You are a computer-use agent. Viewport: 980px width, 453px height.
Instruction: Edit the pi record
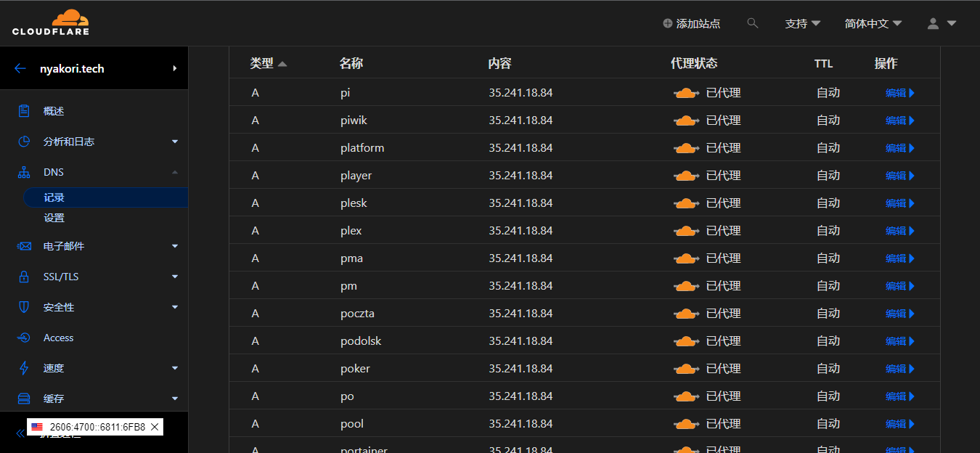pyautogui.click(x=900, y=93)
